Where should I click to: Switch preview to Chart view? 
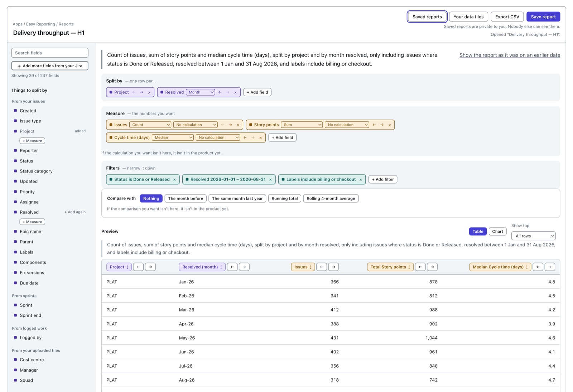point(498,232)
